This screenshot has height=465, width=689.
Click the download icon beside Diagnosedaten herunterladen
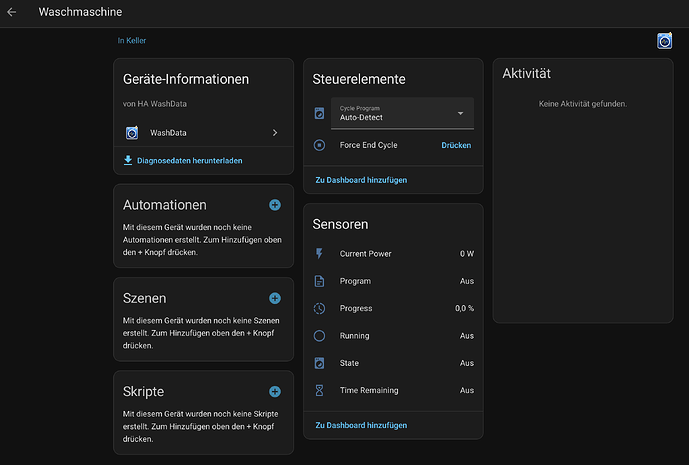(x=128, y=160)
